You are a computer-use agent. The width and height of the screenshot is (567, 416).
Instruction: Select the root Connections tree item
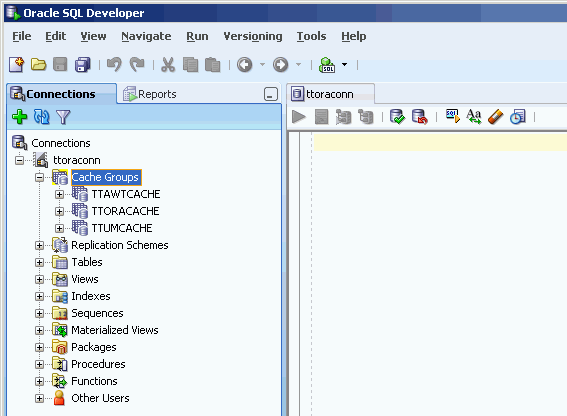(60, 143)
